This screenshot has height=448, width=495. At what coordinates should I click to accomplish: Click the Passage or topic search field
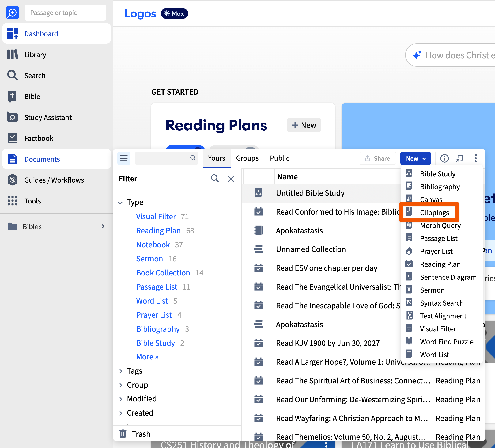click(x=65, y=13)
